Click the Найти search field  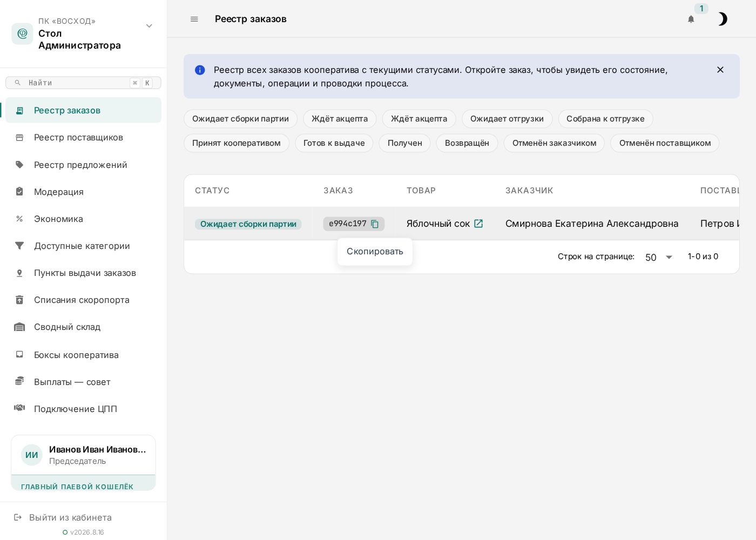tap(83, 83)
